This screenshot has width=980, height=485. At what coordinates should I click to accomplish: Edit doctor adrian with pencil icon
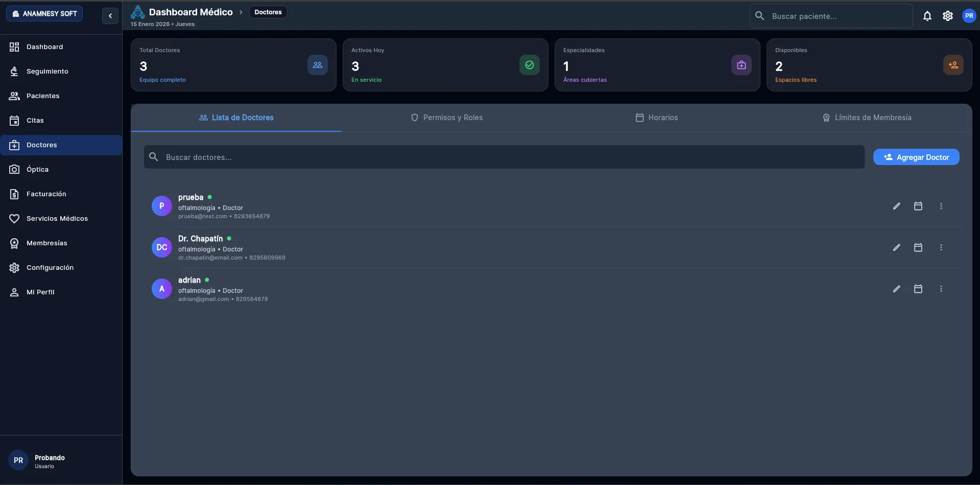pos(896,289)
